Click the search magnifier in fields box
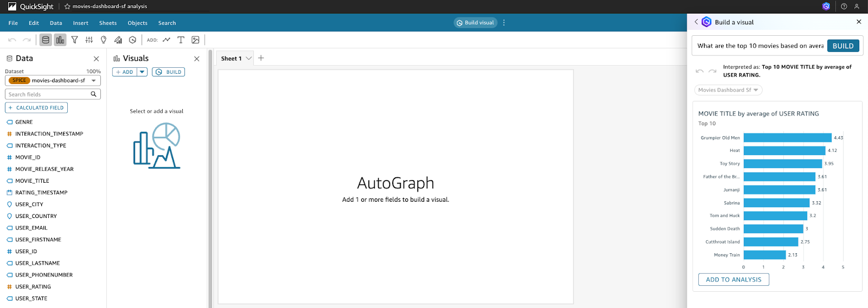 coord(93,94)
